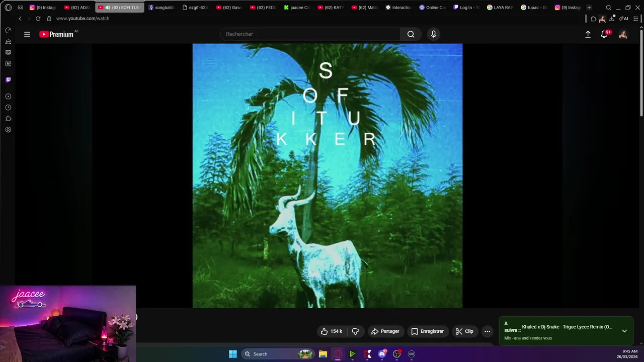644x362 pixels.
Task: Open the YouTube hamburger guide menu
Action: pos(27,34)
